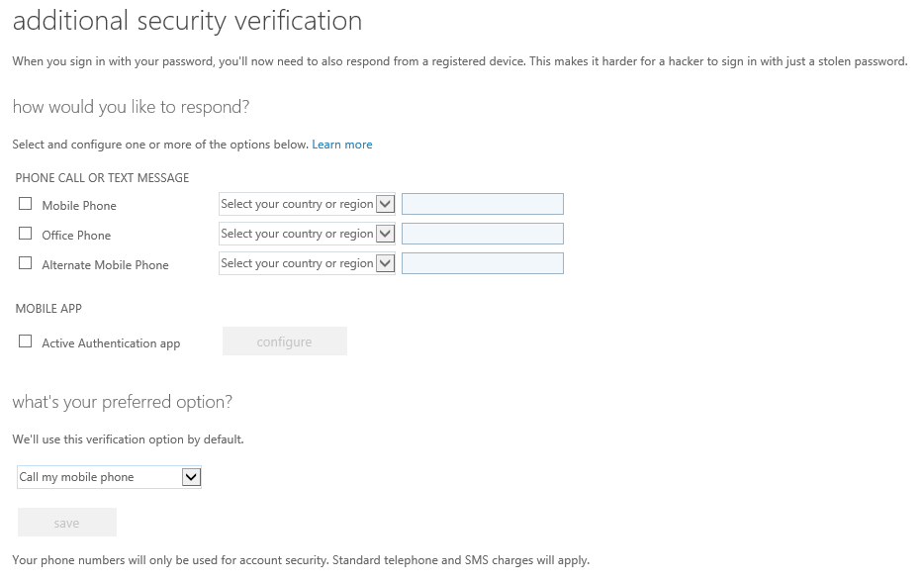The width and height of the screenshot is (924, 584).
Task: Tick the Alternate Mobile Phone checkbox
Action: tap(26, 264)
